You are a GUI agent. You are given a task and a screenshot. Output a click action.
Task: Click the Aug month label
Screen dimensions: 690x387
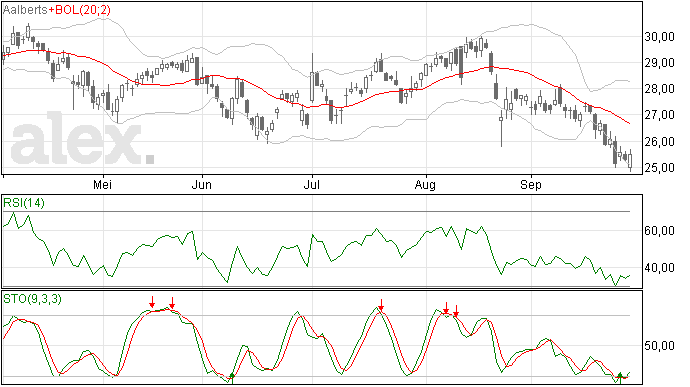(426, 184)
